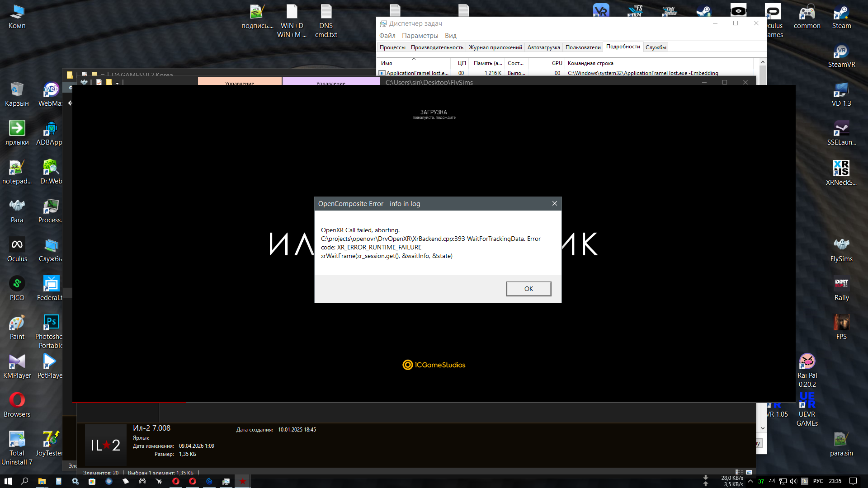Close the OpenComposite Error dialog
This screenshot has width=868, height=488.
point(555,204)
